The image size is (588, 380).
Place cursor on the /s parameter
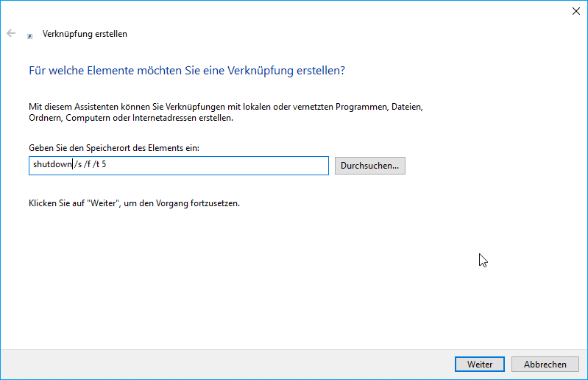pos(79,166)
